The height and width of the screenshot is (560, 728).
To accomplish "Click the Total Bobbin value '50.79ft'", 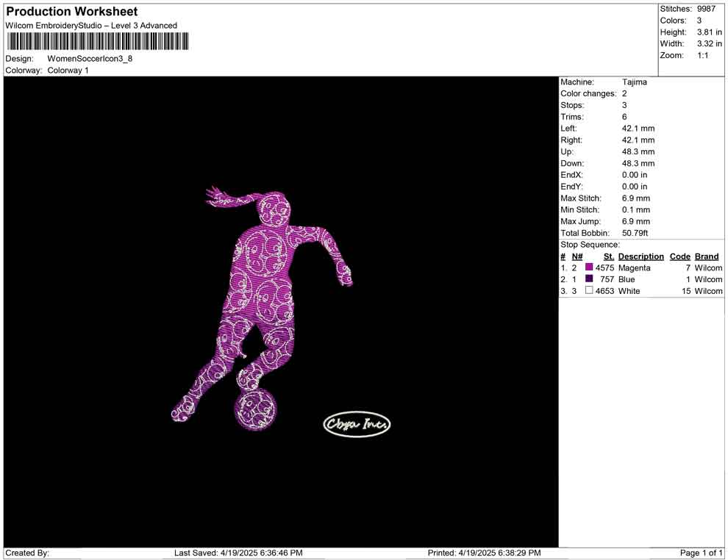I will (x=635, y=233).
